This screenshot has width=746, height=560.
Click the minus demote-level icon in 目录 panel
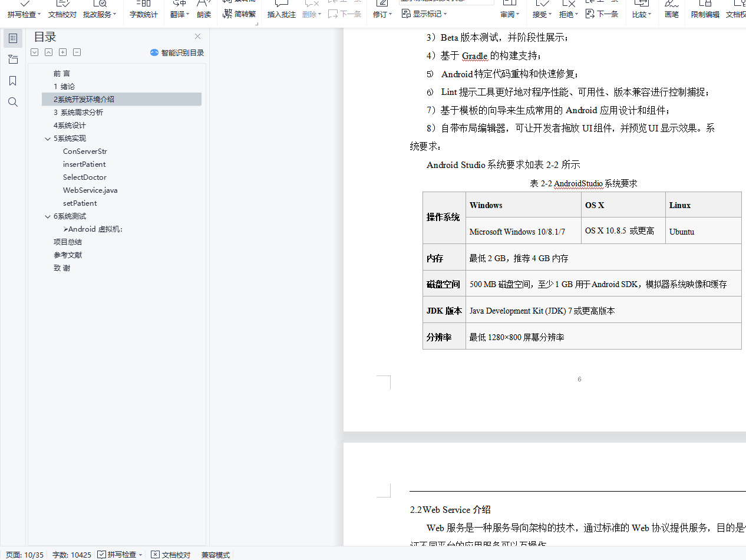pos(77,52)
